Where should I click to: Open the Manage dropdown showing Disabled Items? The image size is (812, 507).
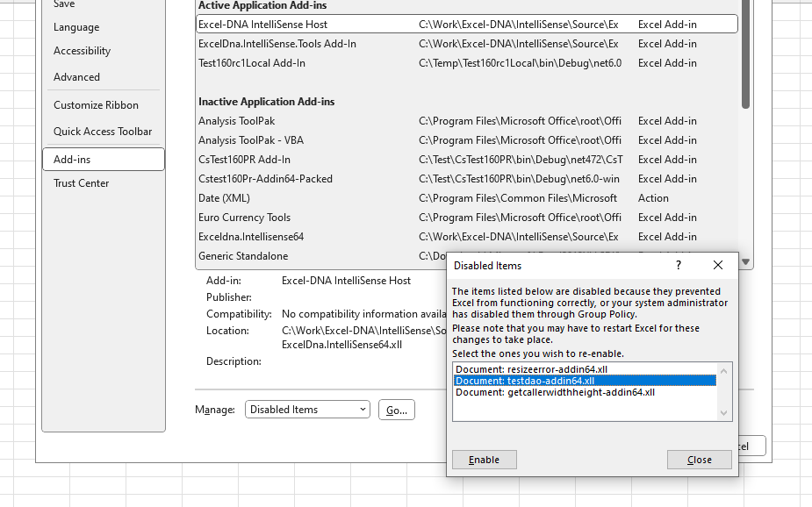coord(307,410)
